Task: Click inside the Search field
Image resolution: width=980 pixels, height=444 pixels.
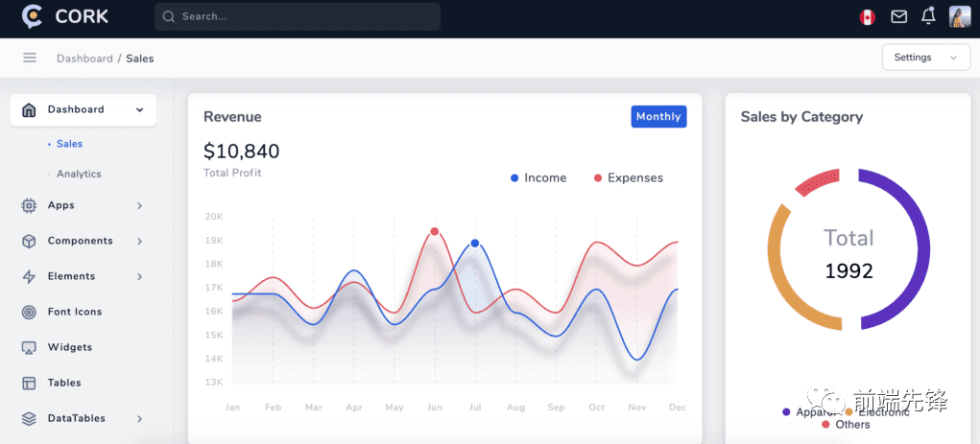Action: pos(298,16)
